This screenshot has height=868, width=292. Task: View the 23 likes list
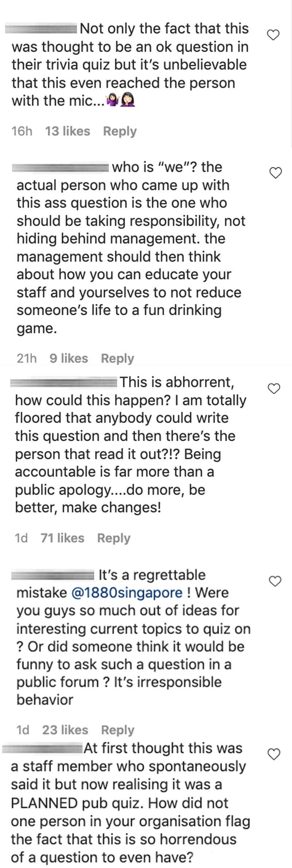[x=65, y=730]
